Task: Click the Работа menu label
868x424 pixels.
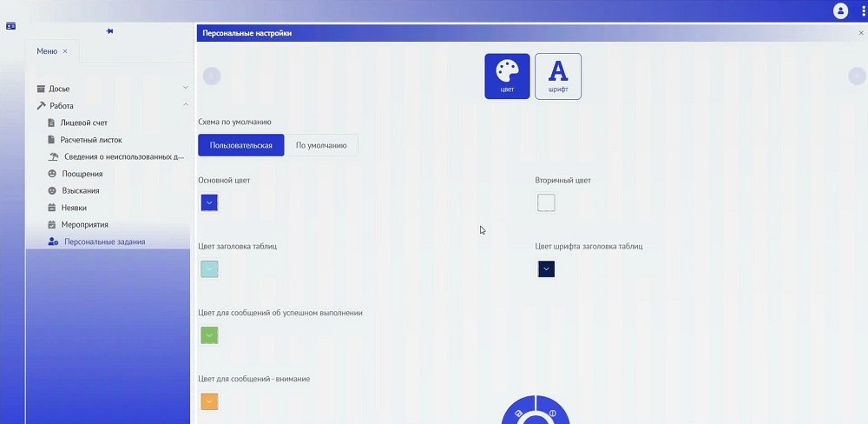Action: click(x=62, y=106)
